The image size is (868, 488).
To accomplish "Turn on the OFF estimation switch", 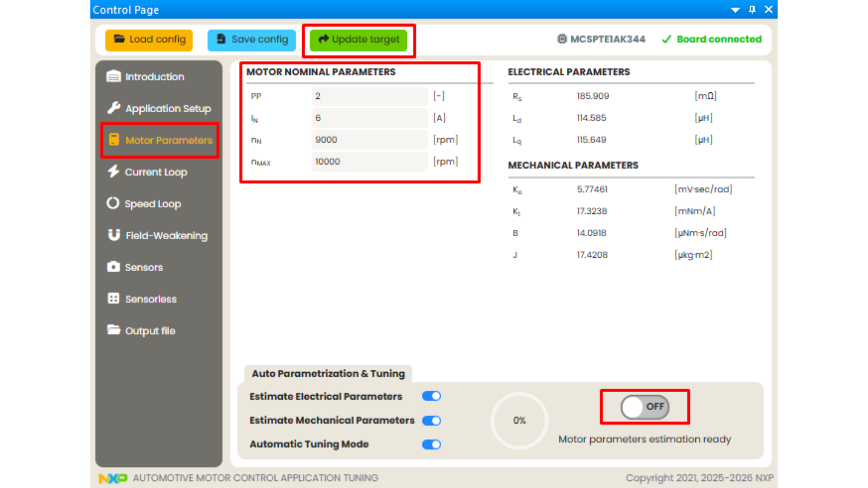I will (645, 407).
